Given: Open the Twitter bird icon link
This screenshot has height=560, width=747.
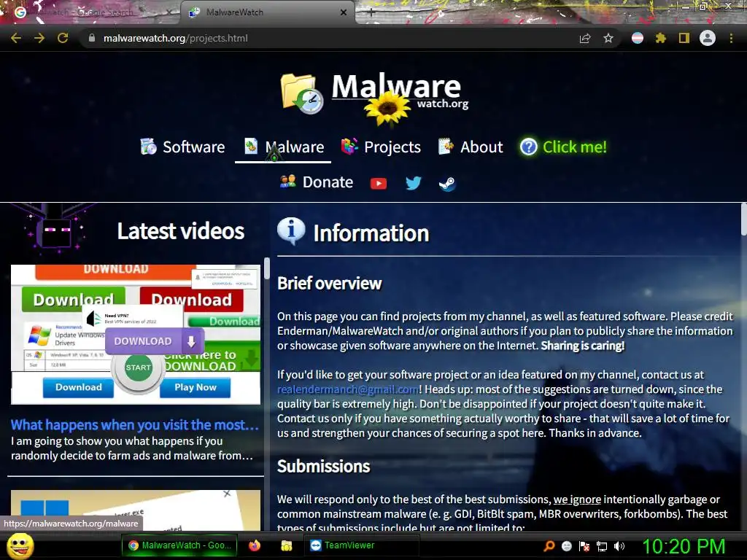Looking at the screenshot, I should (413, 183).
